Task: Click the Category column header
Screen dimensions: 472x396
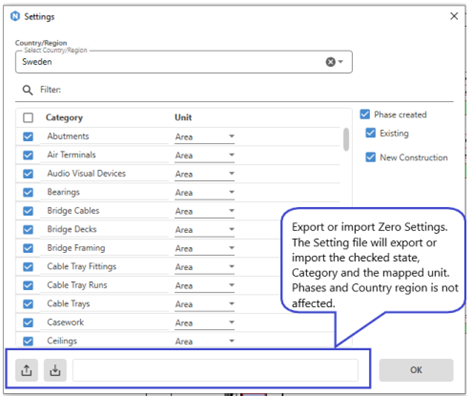Action: (64, 118)
